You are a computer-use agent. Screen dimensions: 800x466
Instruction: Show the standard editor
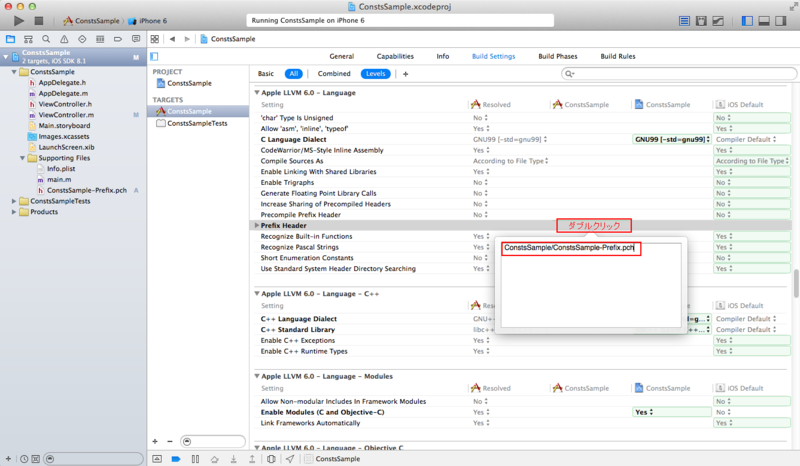click(684, 21)
